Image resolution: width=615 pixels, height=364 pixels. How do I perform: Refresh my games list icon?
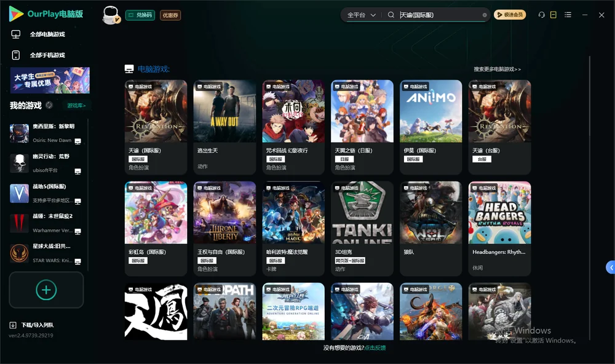49,105
